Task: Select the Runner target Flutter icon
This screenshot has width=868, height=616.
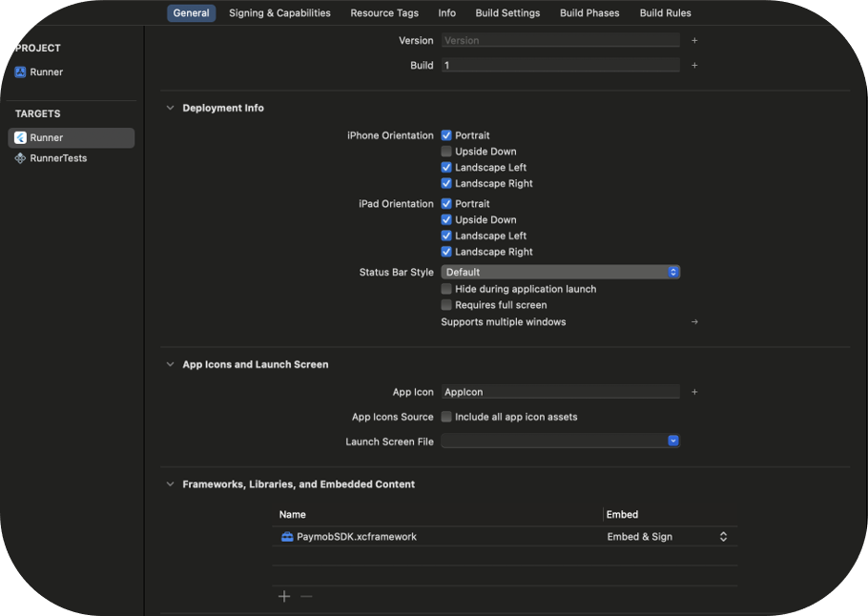Action: click(21, 138)
